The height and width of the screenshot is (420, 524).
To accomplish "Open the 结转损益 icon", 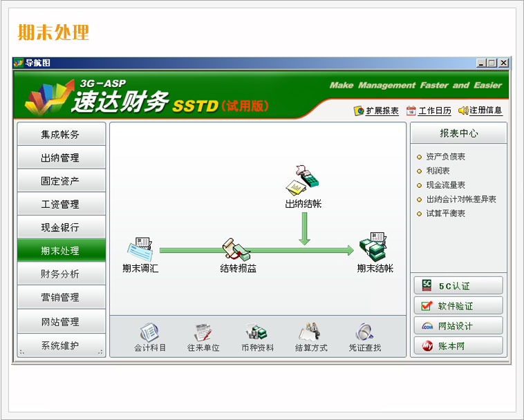I will click(x=236, y=249).
